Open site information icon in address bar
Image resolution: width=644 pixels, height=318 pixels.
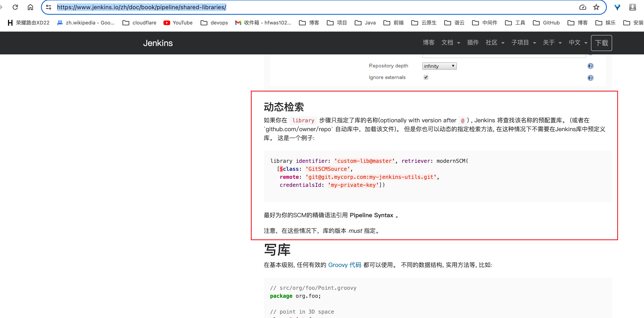(x=49, y=7)
